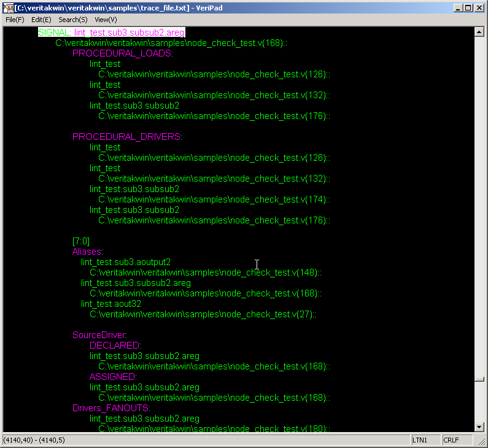Click the node_check_test.v(174) path line

pyautogui.click(x=214, y=199)
